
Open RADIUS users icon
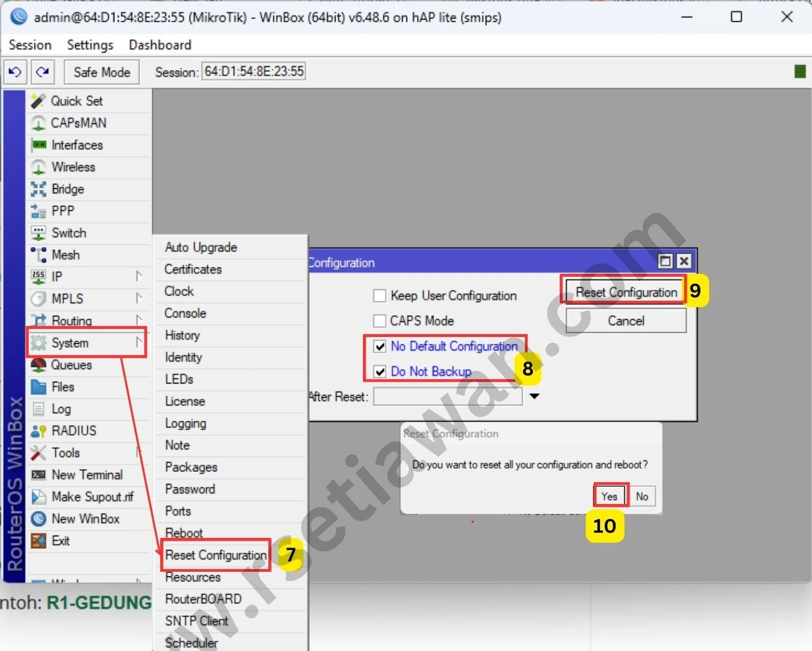coord(38,431)
